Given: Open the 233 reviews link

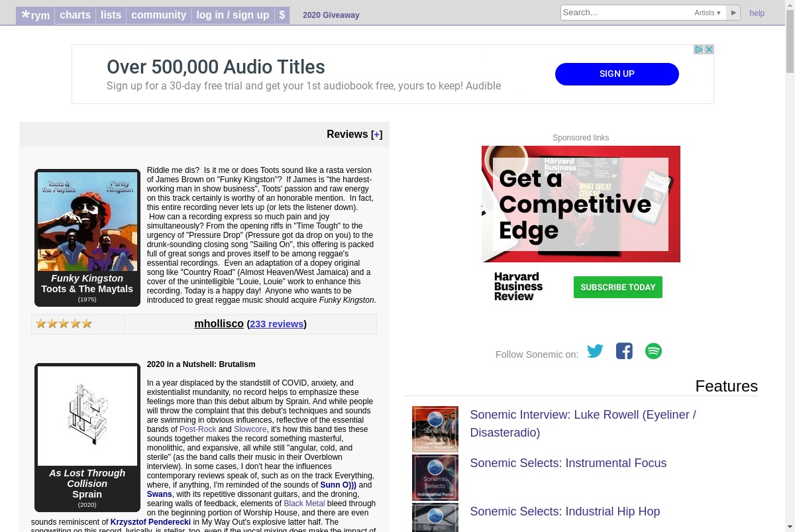Looking at the screenshot, I should click(277, 324).
